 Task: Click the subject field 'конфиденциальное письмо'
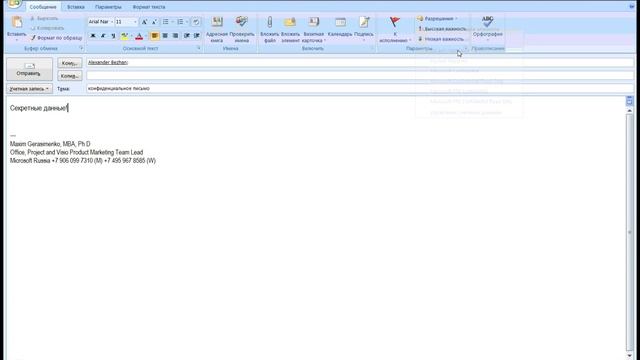point(360,88)
